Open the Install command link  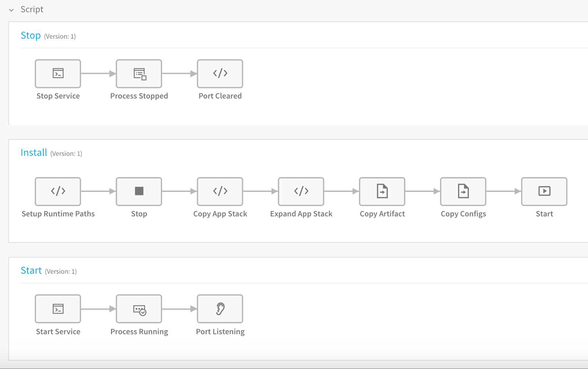[34, 153]
